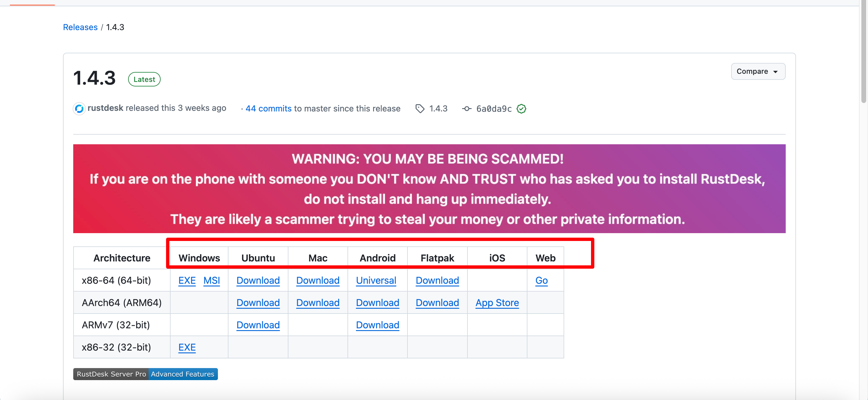Download Ubuntu AArch64 package
The height and width of the screenshot is (400, 868).
[x=258, y=302]
